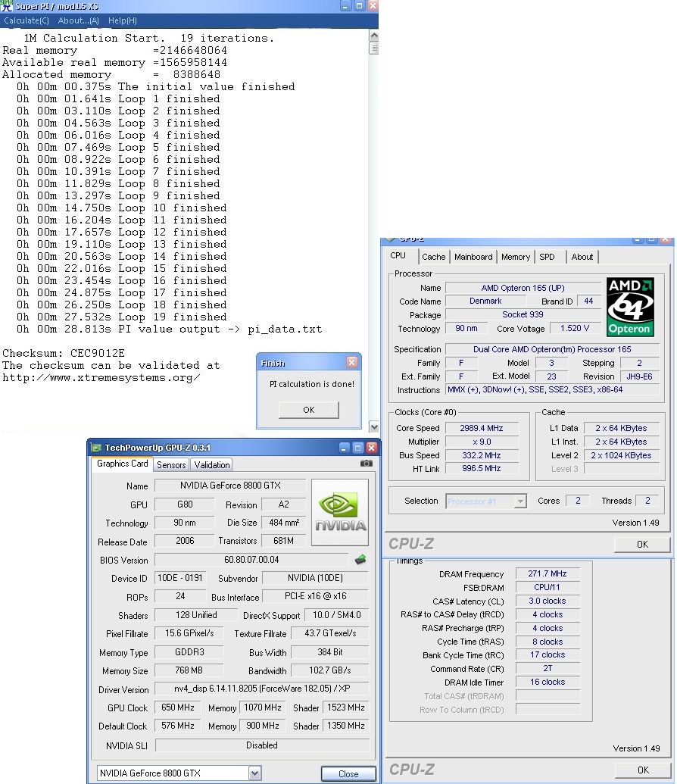Click the NVIDIA SLI Disabled field
The height and width of the screenshot is (784, 677).
(261, 745)
